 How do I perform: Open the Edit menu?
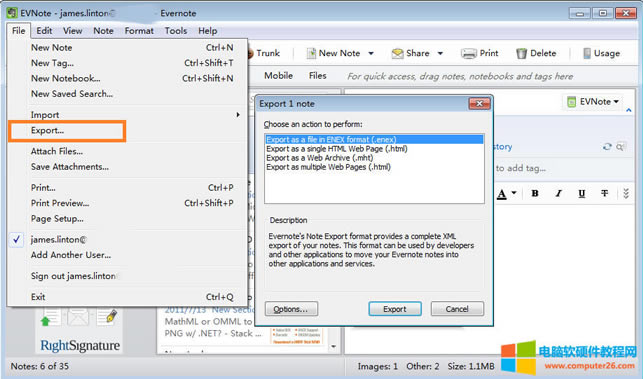click(x=44, y=31)
